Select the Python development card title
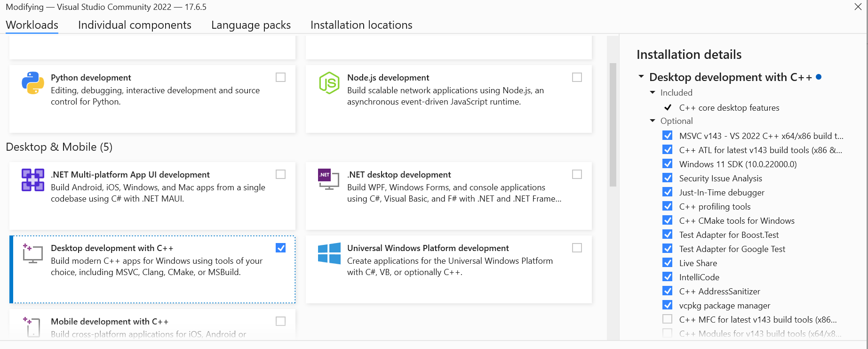The height and width of the screenshot is (349, 868). (91, 77)
